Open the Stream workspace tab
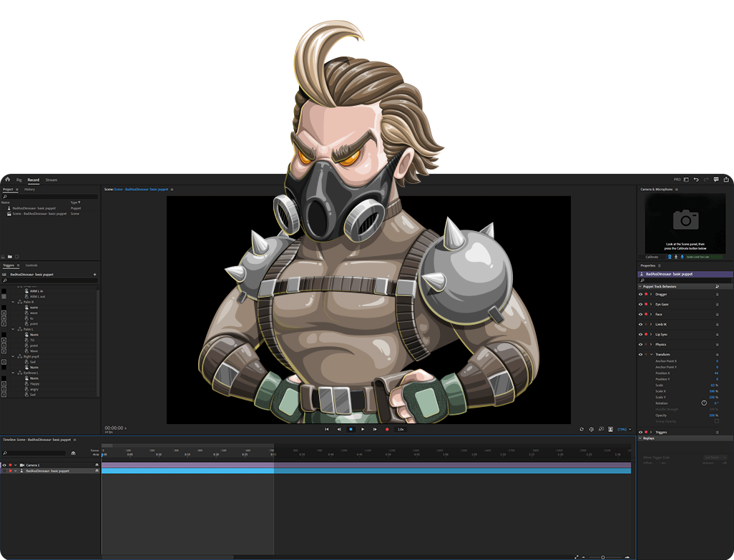734x560 pixels. coord(51,180)
